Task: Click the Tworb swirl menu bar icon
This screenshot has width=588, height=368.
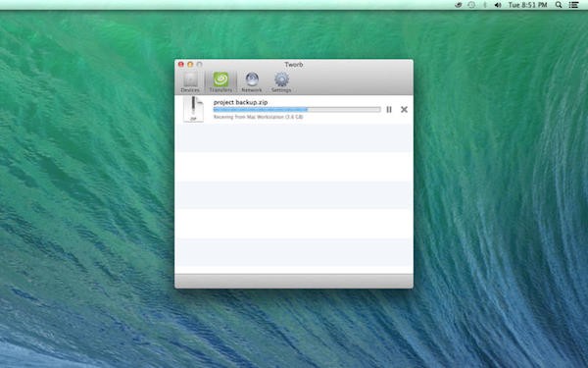Action: [x=459, y=5]
